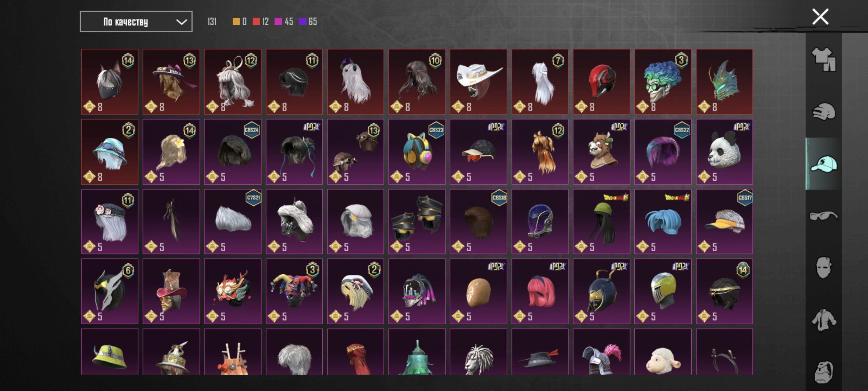The height and width of the screenshot is (391, 868).
Task: Open the backpack category icon
Action: click(824, 372)
